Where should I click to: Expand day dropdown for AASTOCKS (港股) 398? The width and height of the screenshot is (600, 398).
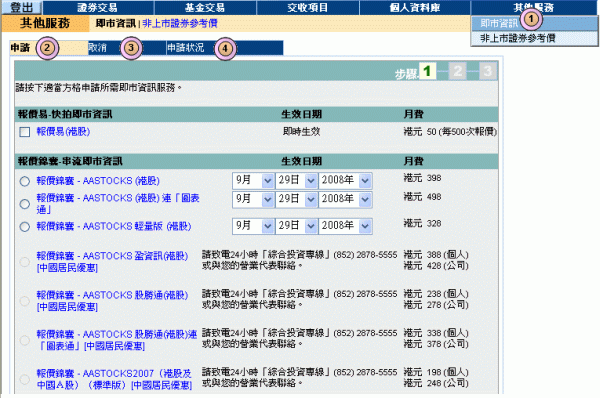click(x=296, y=180)
